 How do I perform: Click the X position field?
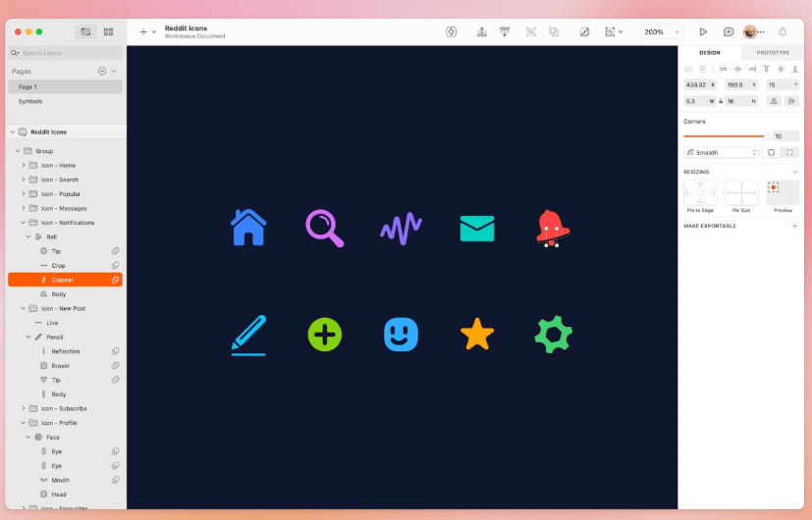[x=700, y=84]
